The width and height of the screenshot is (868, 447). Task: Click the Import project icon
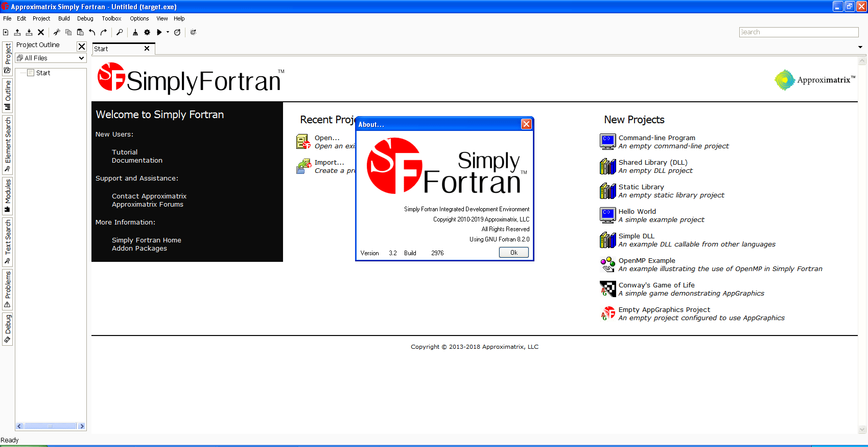[x=303, y=166]
